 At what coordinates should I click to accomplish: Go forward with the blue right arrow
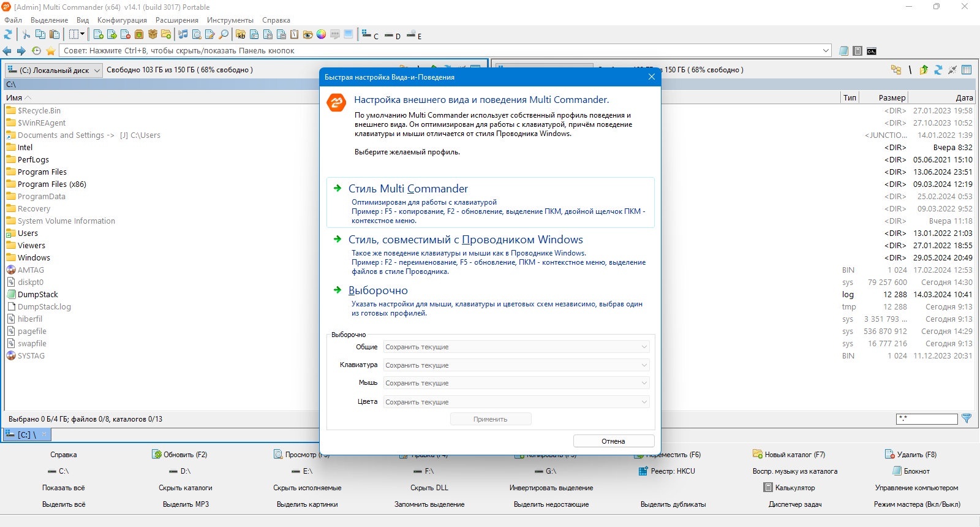[21, 51]
